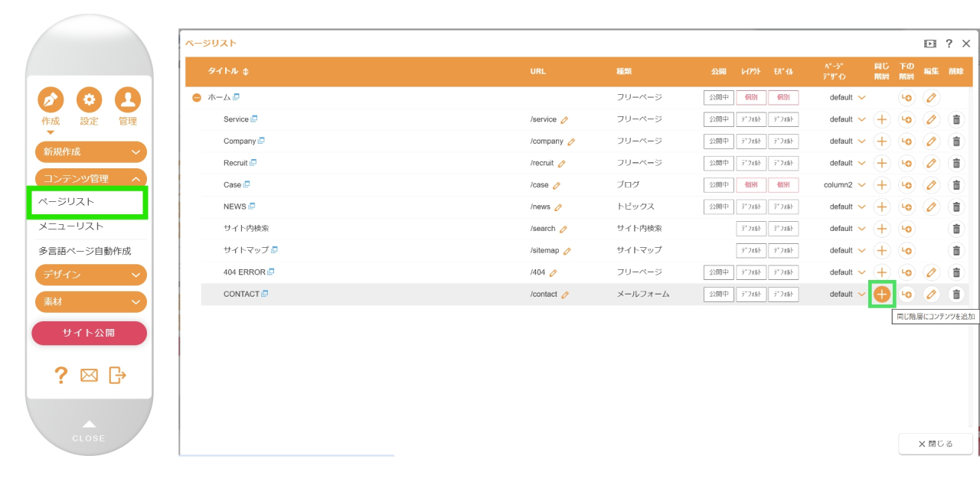
Task: Select メニューリスト in the sidebar menu
Action: pyautogui.click(x=71, y=226)
